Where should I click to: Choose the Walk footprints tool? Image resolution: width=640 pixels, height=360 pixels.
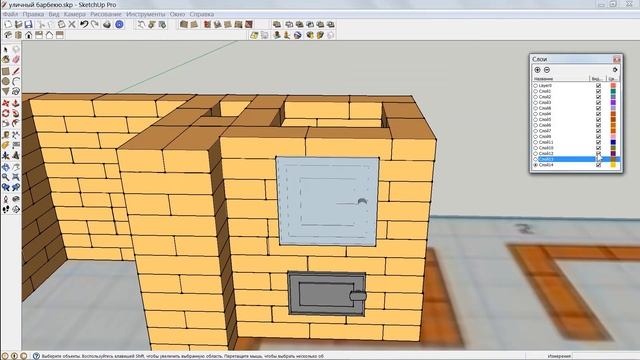click(x=5, y=209)
